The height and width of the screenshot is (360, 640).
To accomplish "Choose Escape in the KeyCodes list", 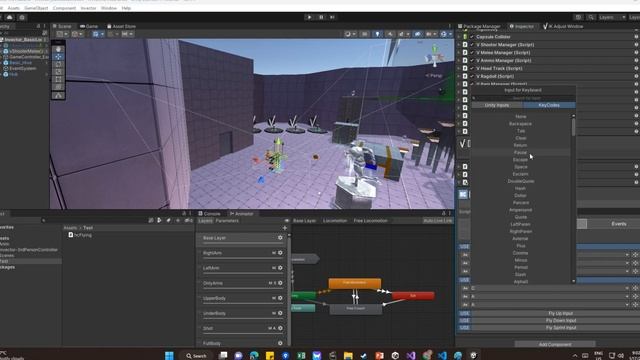I will tap(520, 160).
